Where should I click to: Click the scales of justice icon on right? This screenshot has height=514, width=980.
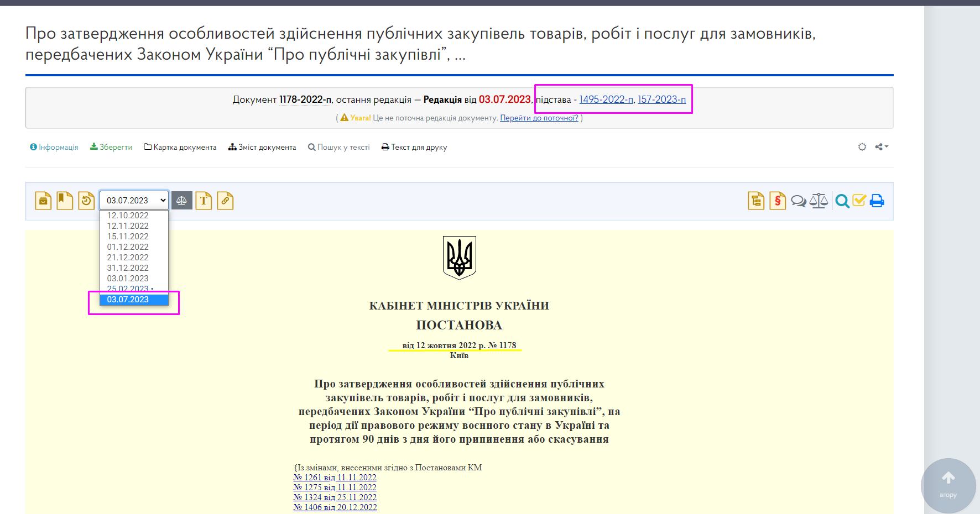click(x=819, y=201)
